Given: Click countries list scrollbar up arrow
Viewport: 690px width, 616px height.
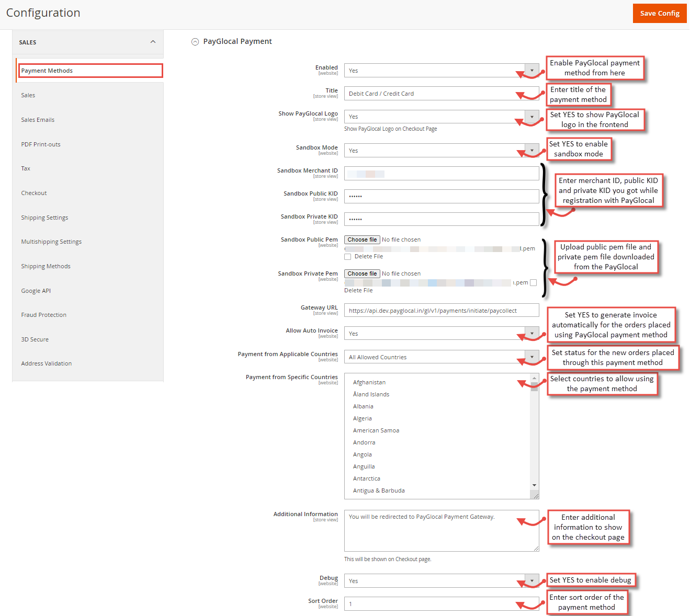Looking at the screenshot, I should [534, 378].
